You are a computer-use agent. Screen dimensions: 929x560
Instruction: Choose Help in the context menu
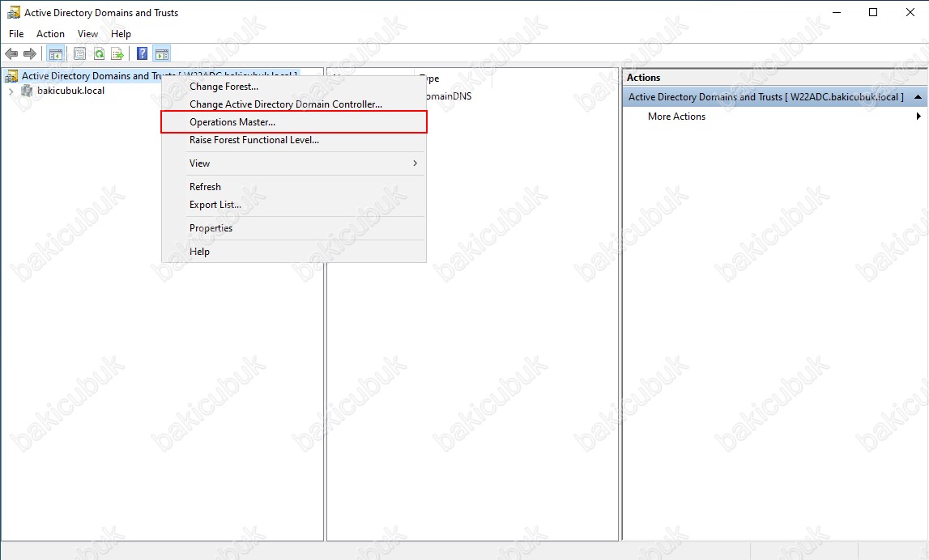click(x=294, y=252)
